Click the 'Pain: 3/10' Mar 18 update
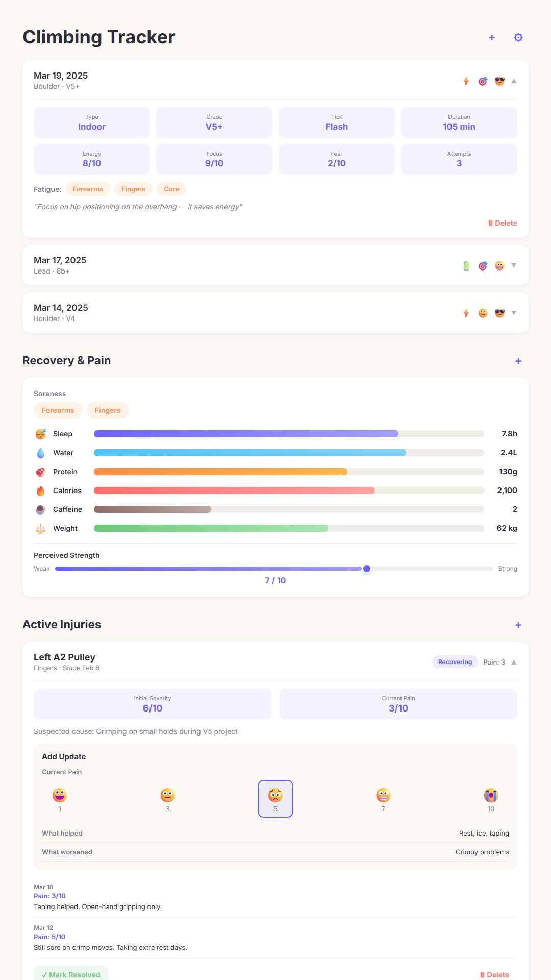 (x=49, y=896)
